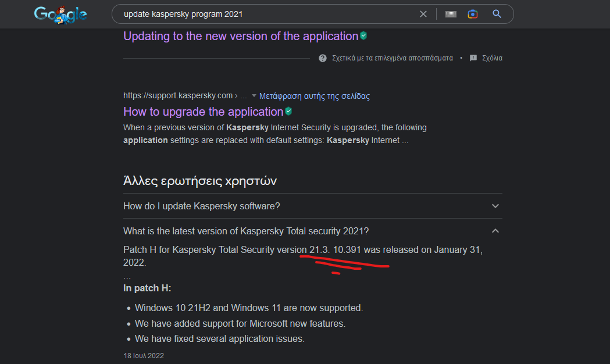The height and width of the screenshot is (364, 610).
Task: Select the 'In patch H:' text
Action: click(x=147, y=288)
